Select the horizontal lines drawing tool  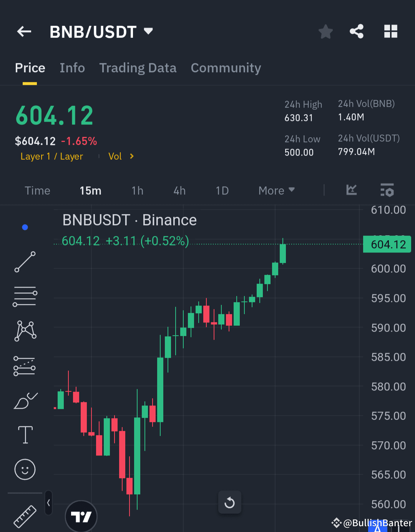pos(25,296)
